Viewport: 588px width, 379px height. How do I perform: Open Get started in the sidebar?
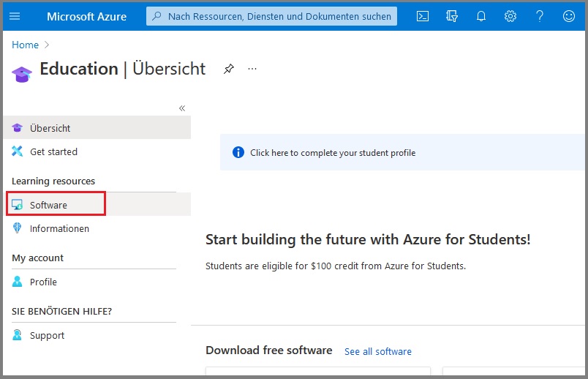(53, 152)
